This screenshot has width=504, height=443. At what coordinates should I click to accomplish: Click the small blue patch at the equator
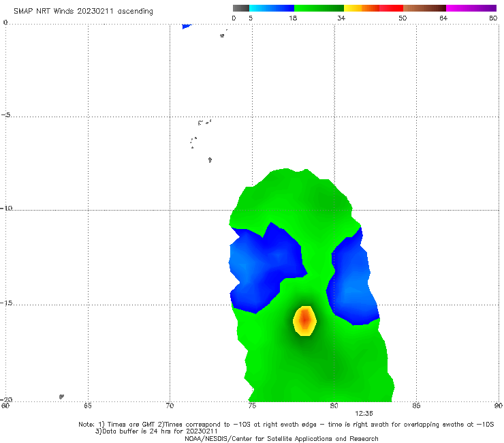[187, 26]
